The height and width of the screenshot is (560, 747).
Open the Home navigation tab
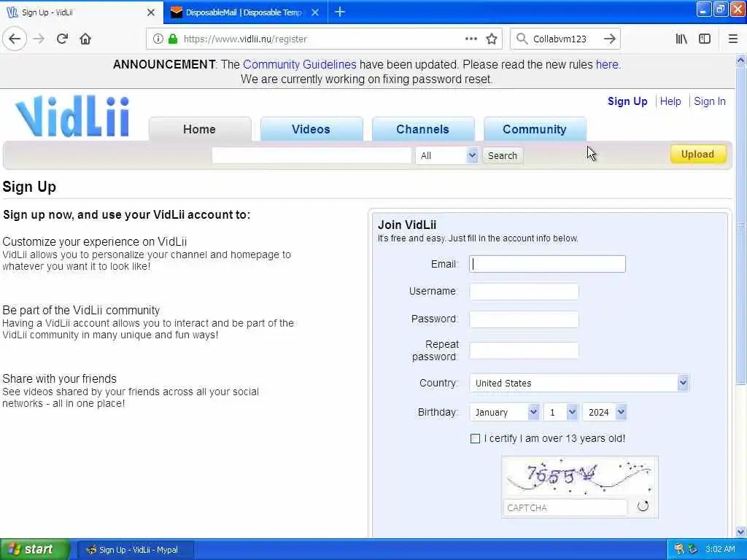pyautogui.click(x=200, y=129)
